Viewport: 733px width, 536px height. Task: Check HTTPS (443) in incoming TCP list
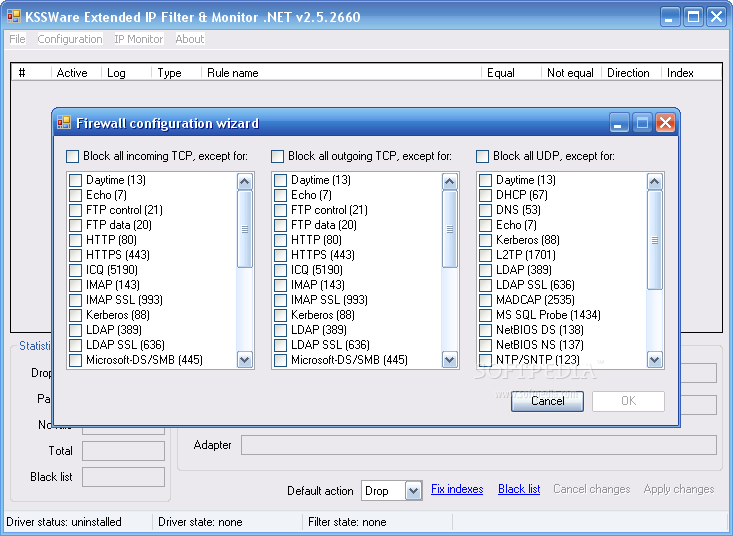pos(75,255)
